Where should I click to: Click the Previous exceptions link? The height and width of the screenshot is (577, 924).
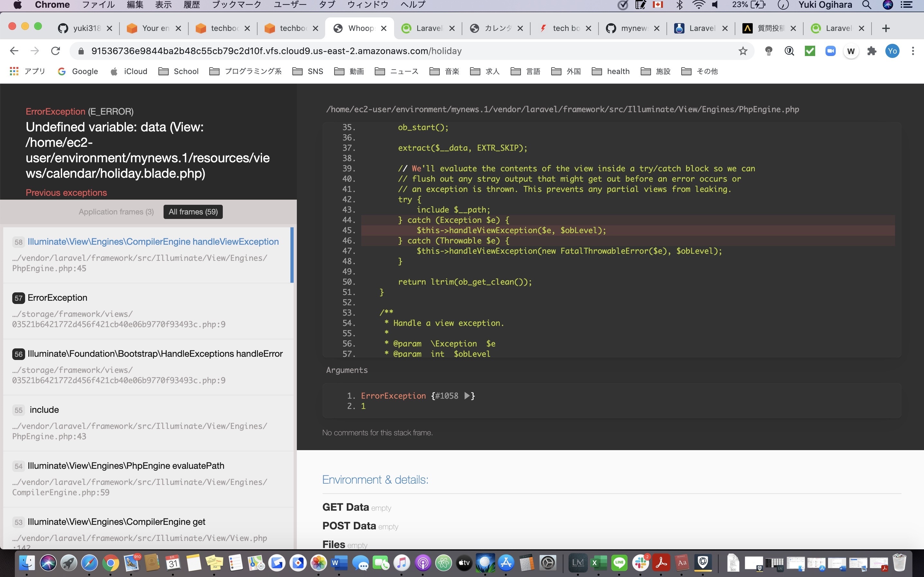tap(66, 193)
